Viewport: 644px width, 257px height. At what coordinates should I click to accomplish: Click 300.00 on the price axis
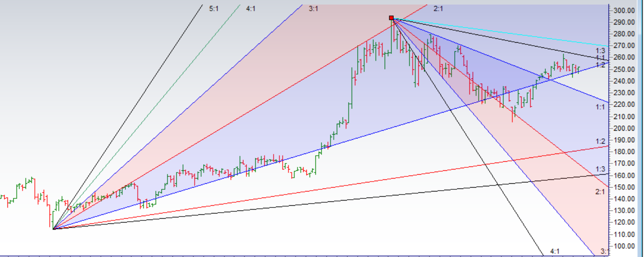pos(624,10)
